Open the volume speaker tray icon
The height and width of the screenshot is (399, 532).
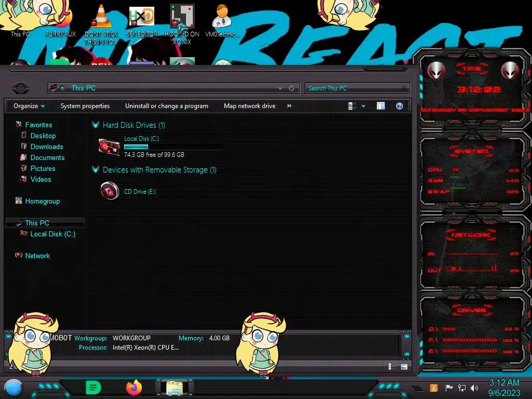click(474, 388)
